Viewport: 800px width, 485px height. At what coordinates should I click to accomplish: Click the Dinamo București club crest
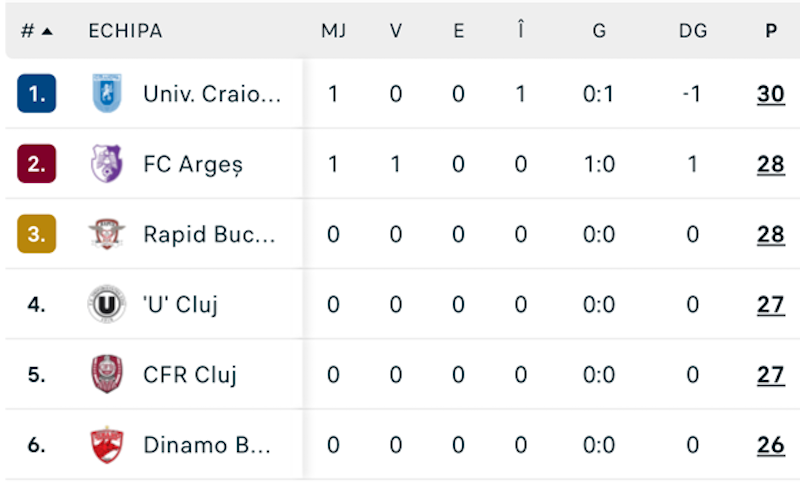(x=106, y=445)
